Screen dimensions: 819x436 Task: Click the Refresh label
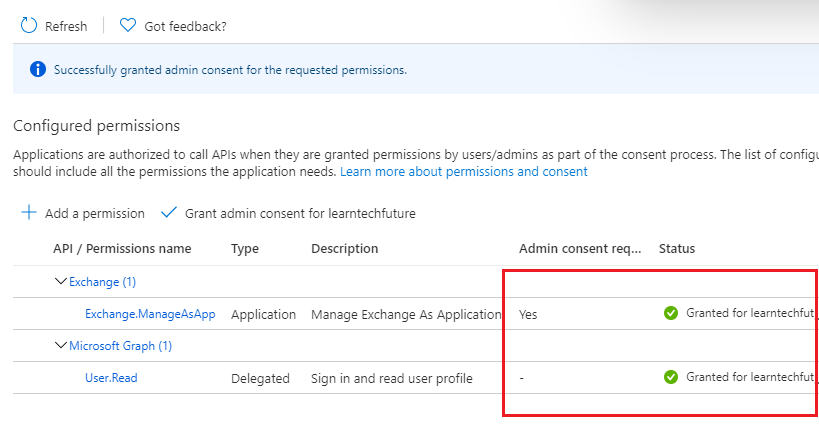(66, 26)
